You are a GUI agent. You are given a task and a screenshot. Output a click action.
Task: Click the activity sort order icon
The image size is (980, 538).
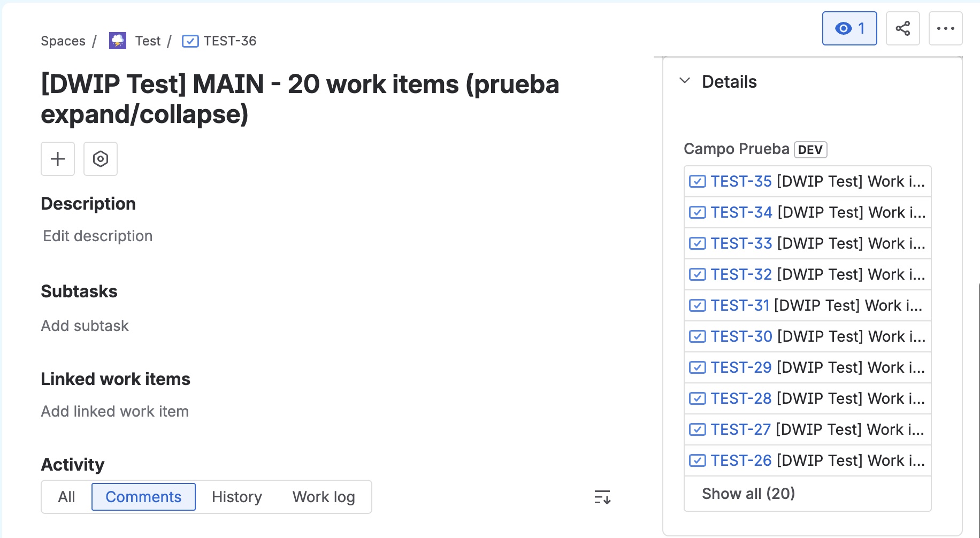click(602, 497)
